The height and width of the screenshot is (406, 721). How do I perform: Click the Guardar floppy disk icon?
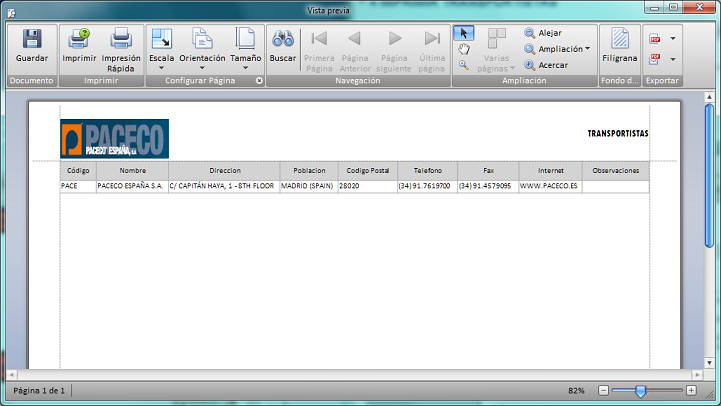[32, 39]
